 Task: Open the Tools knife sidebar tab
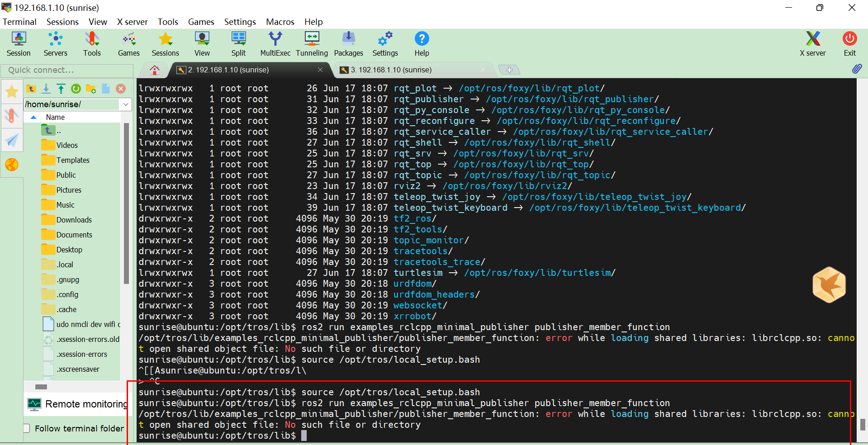[12, 116]
